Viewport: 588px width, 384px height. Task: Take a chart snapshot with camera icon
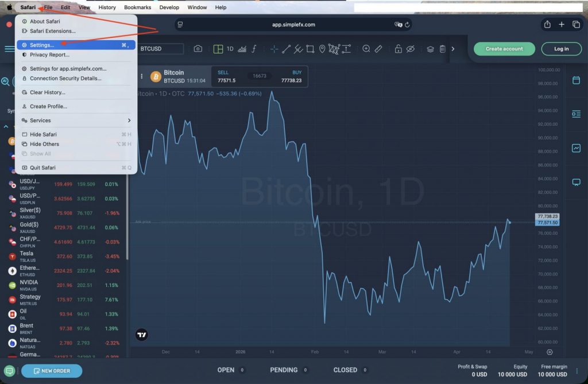198,49
